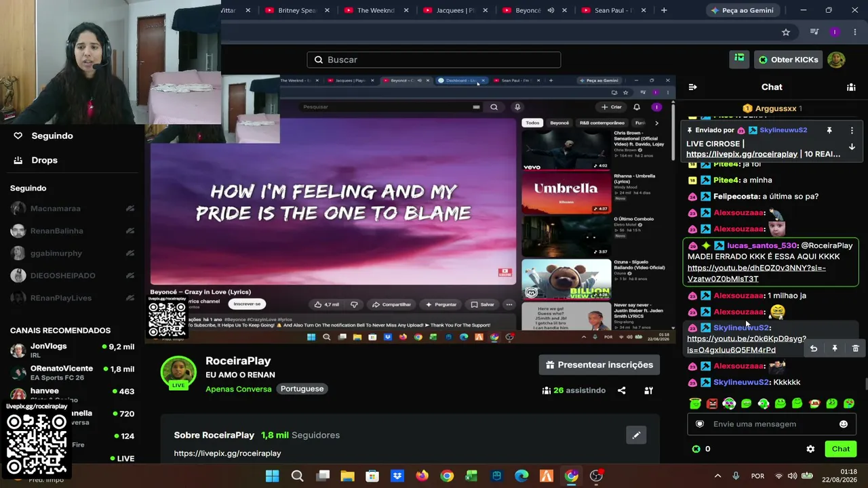Focus the Envie uma mensagem chat input
The width and height of the screenshot is (868, 488).
click(x=771, y=424)
